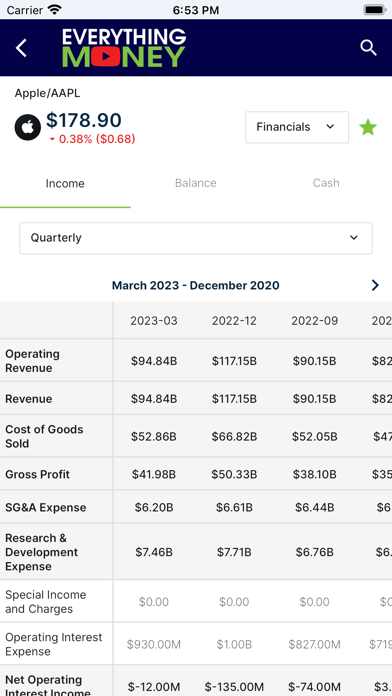Click the March 2023 - December 2020 heading
The height and width of the screenshot is (696, 392).
[x=196, y=285]
